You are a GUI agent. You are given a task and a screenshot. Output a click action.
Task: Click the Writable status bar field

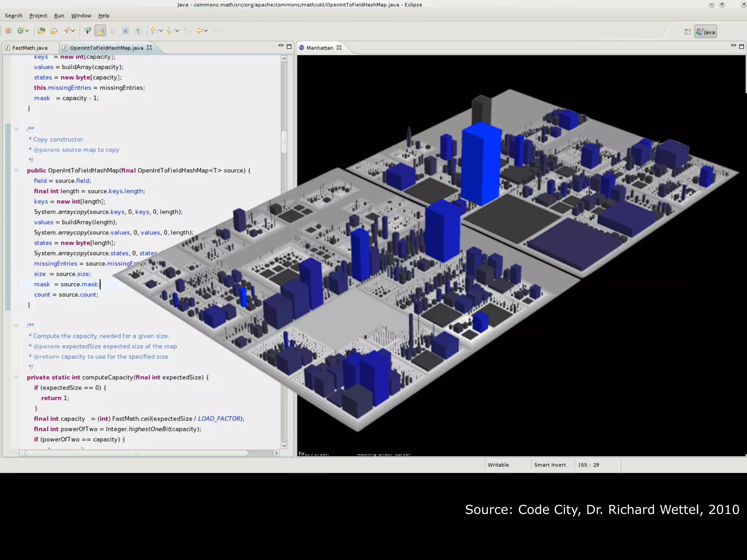pyautogui.click(x=498, y=465)
